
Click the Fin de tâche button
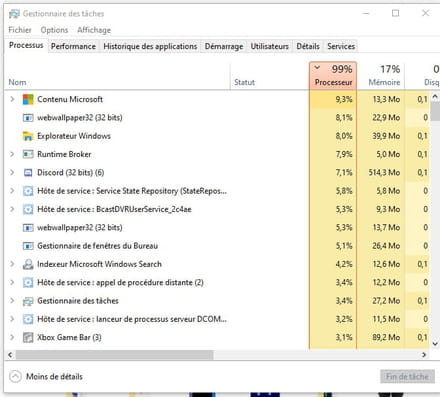click(407, 377)
